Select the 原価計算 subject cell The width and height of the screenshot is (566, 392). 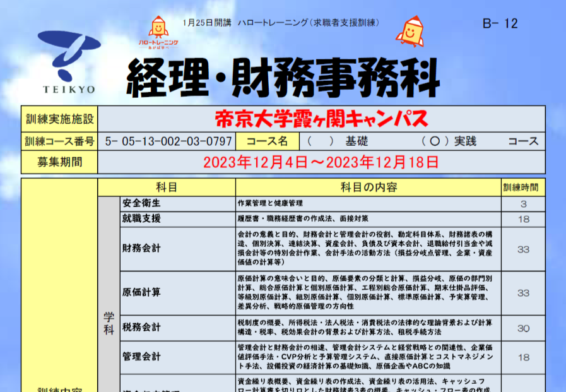tap(177, 293)
